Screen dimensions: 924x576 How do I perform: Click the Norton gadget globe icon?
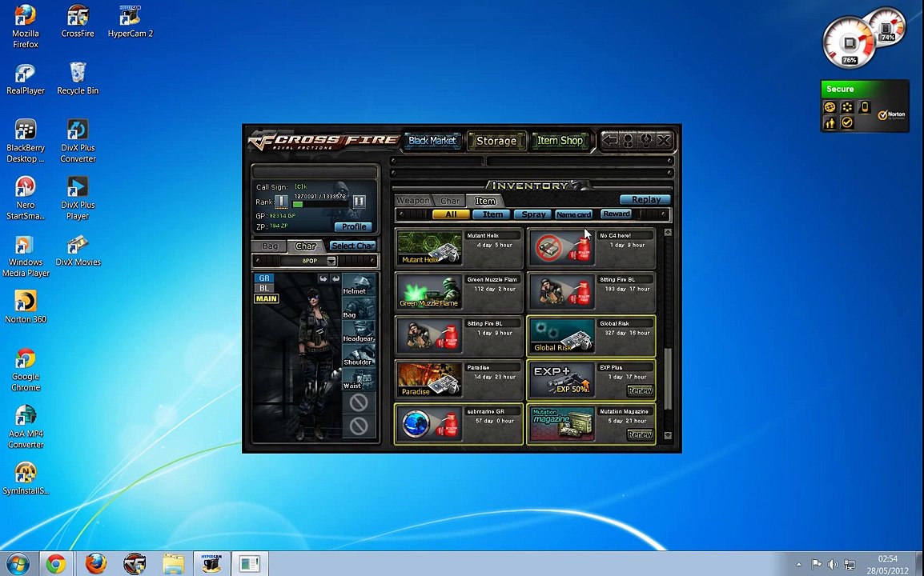click(830, 107)
